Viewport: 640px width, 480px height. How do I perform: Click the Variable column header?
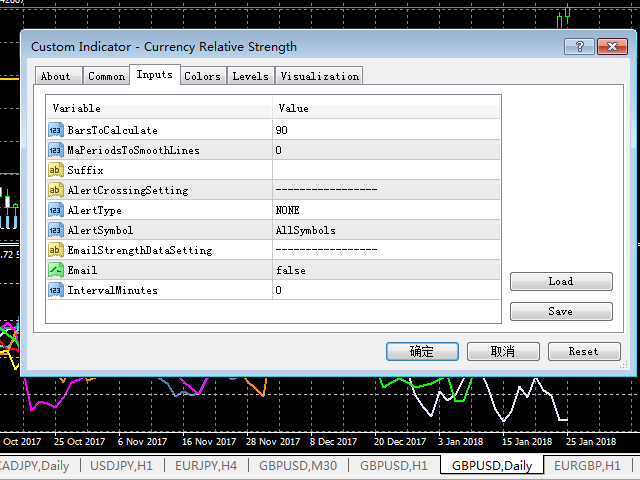[159, 108]
